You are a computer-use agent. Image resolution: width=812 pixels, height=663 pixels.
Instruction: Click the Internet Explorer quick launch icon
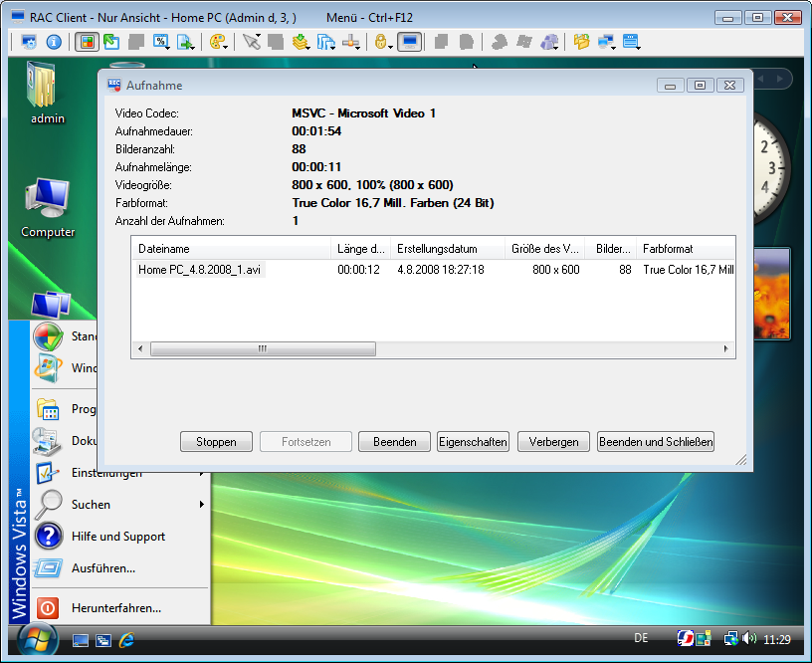click(x=127, y=641)
